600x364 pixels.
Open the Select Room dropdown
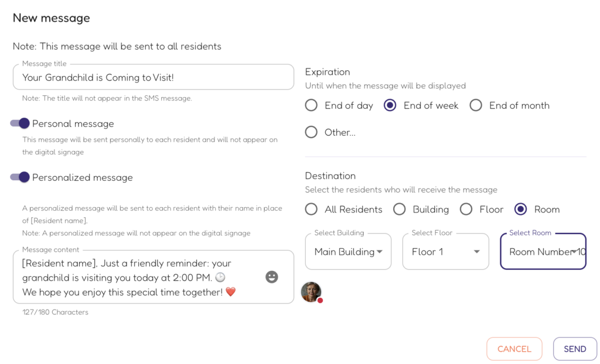[543, 252]
